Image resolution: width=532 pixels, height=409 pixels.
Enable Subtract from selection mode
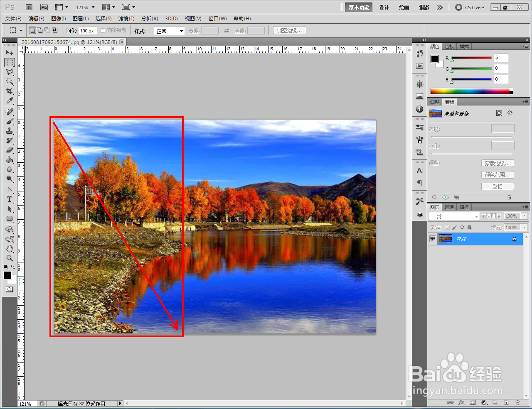47,30
